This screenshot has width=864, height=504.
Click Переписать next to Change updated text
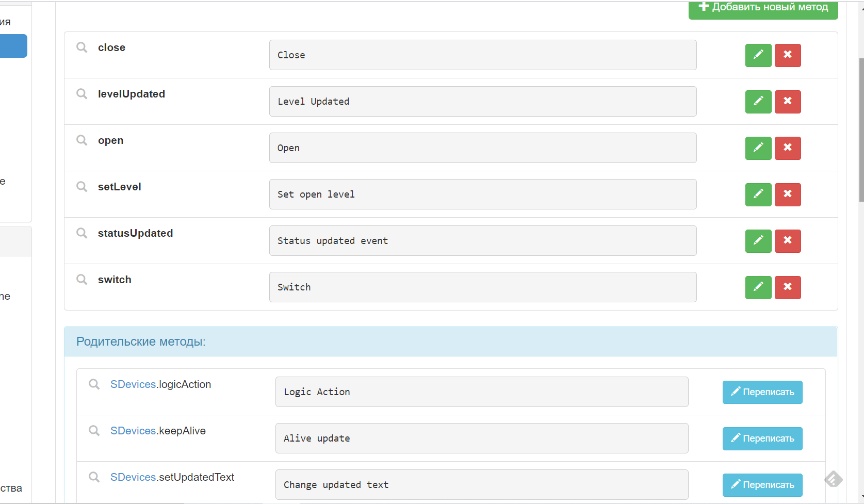coord(762,485)
